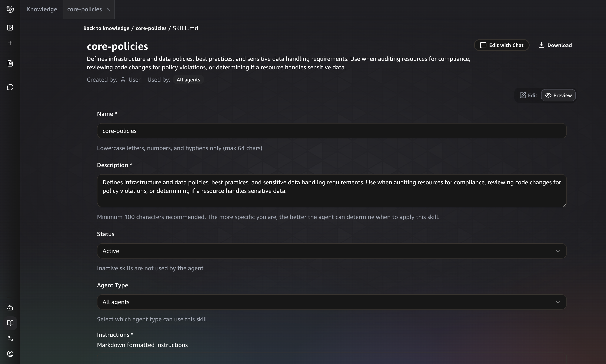This screenshot has width=606, height=364.
Task: Open the robot agents icon
Action: tap(10, 308)
